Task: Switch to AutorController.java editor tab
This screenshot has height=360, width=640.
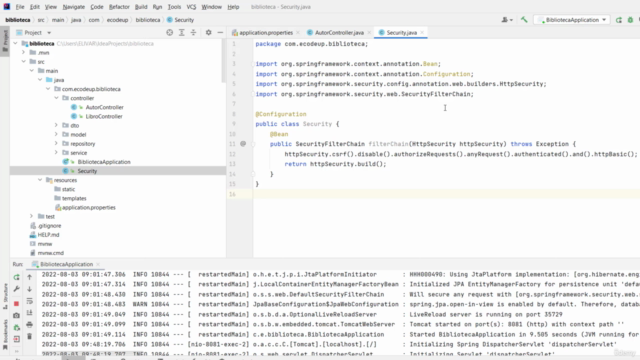Action: point(339,33)
